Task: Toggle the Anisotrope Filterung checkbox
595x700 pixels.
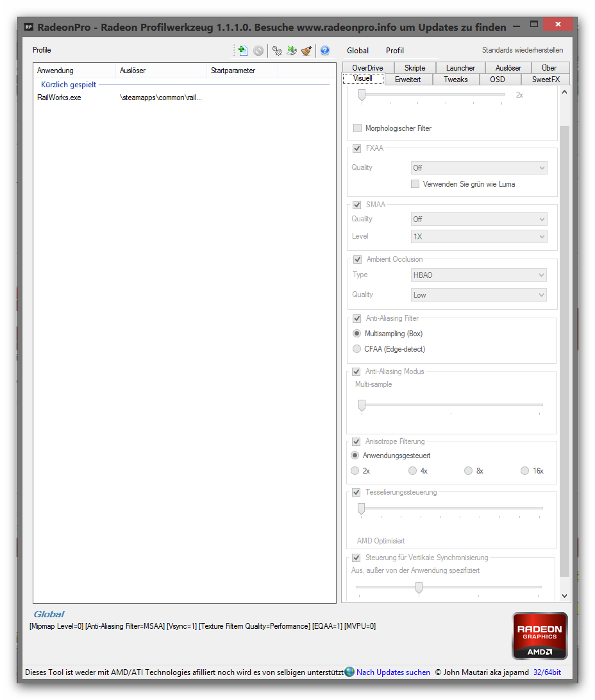Action: tap(356, 441)
